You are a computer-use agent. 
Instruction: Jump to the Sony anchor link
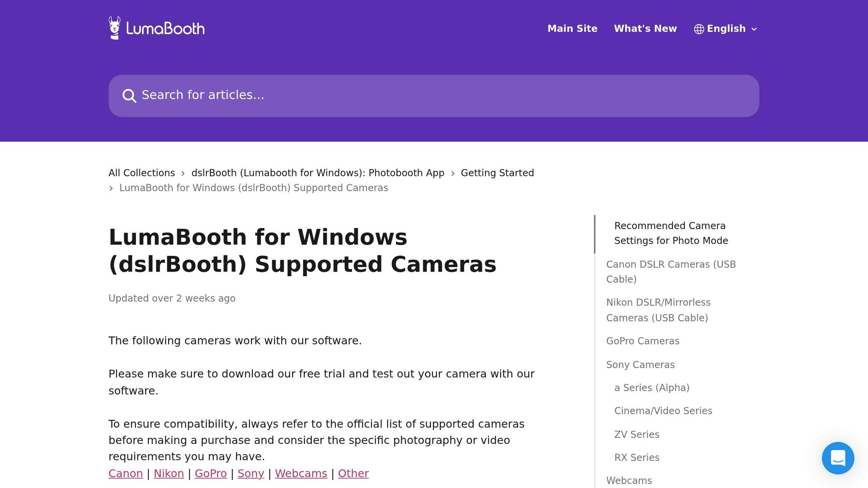(x=251, y=473)
